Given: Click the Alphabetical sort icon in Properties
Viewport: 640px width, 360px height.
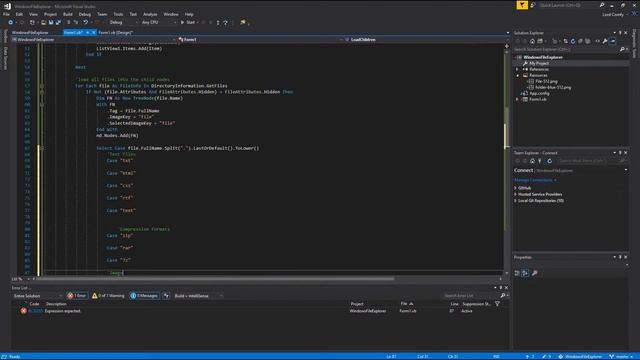Looking at the screenshot, I should click(525, 273).
